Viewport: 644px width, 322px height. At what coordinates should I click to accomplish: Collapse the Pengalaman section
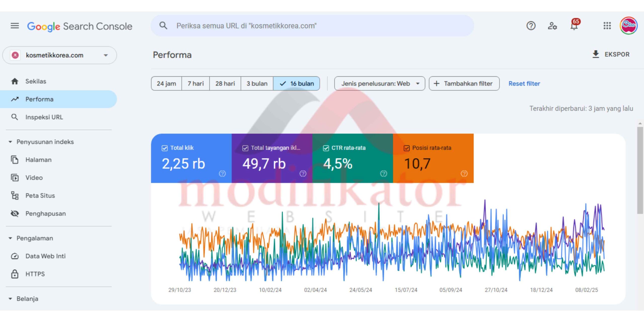31,238
